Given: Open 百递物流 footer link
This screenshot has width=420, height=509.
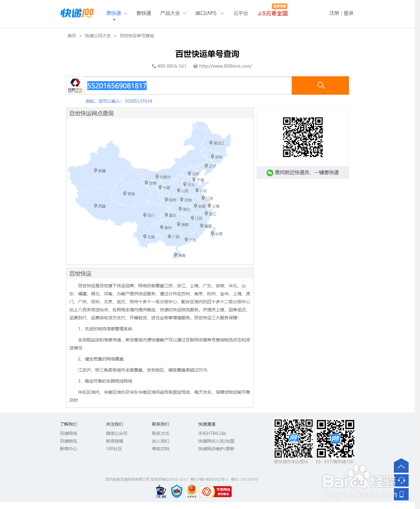Looking at the screenshot, I should point(68,441).
